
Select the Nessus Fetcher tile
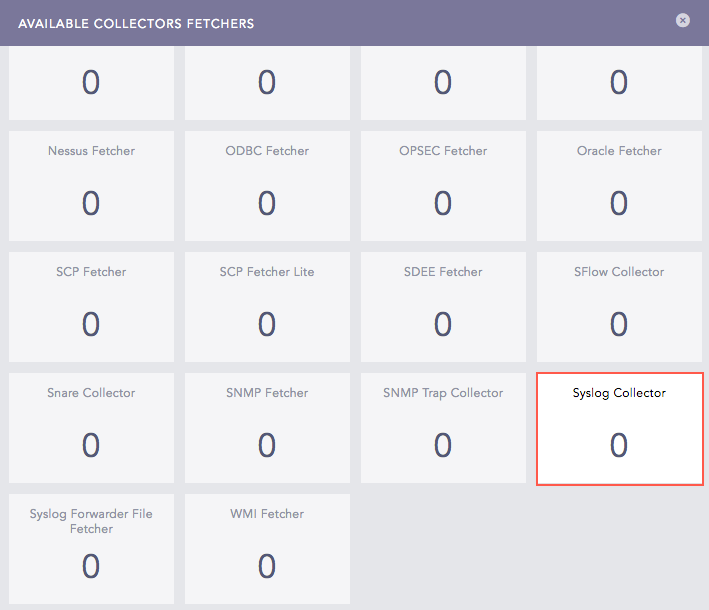(91, 185)
